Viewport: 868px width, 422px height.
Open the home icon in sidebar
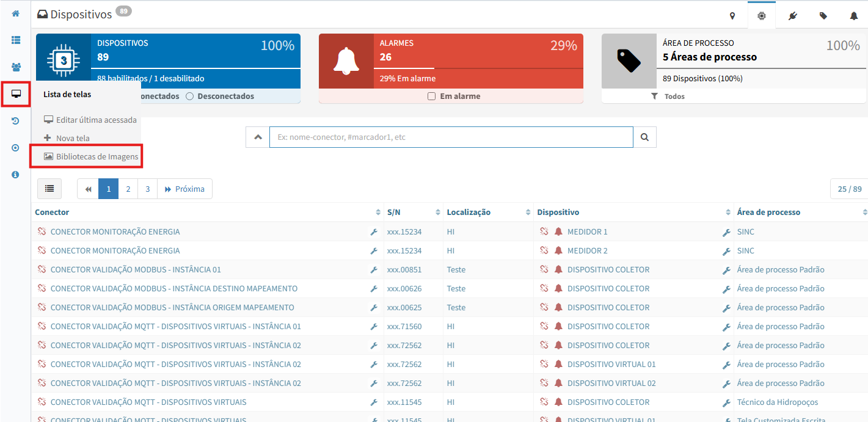tap(15, 13)
